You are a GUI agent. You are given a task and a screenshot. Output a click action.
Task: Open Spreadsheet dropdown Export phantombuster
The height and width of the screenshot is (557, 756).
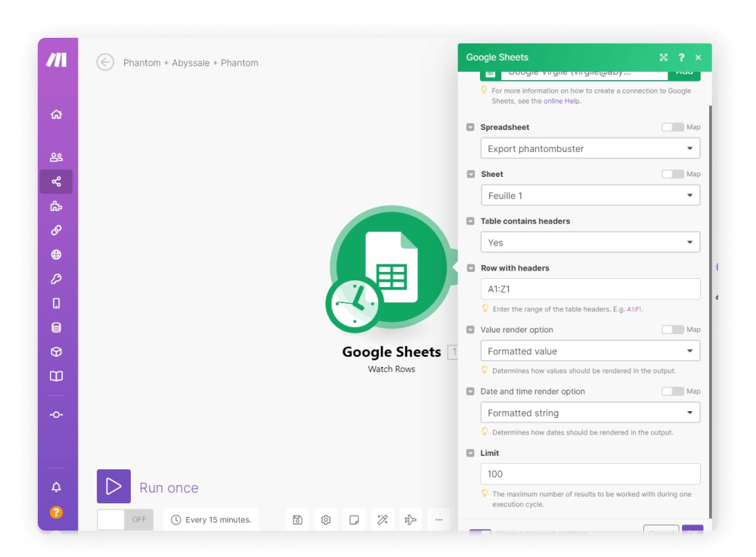coord(590,148)
